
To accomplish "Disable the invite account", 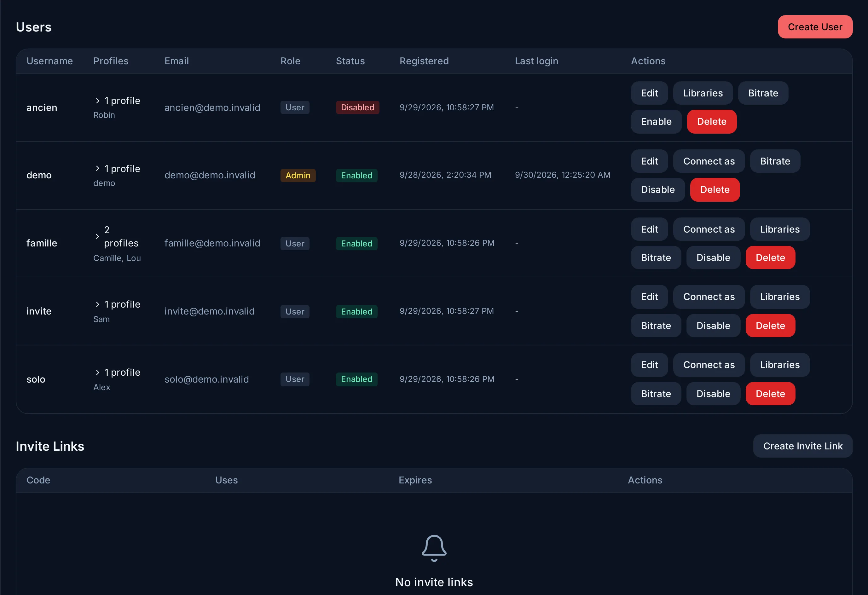I will point(713,326).
